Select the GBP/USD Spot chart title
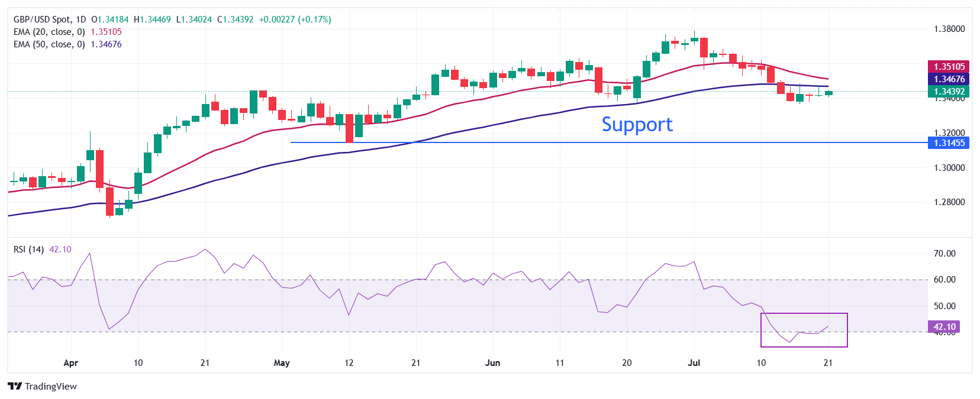The height and width of the screenshot is (399, 980). click(x=50, y=20)
